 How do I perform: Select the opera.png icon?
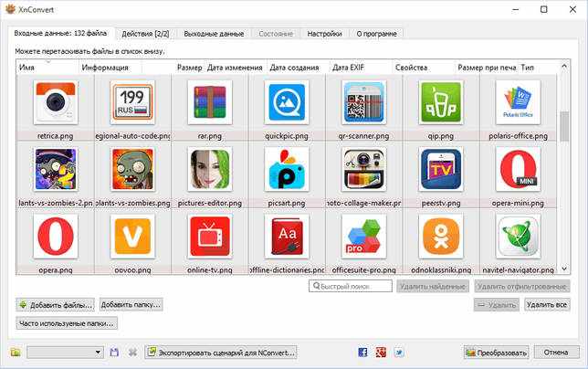pos(56,237)
